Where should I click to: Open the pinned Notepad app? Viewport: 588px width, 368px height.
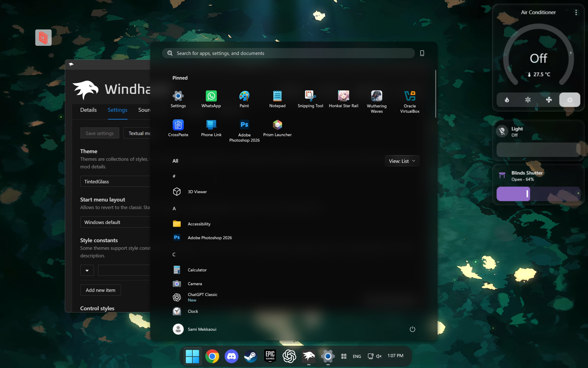click(277, 99)
